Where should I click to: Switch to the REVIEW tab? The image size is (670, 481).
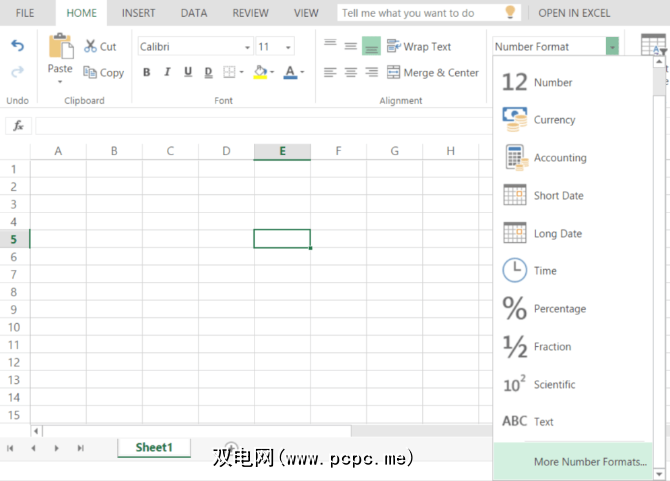tap(250, 13)
